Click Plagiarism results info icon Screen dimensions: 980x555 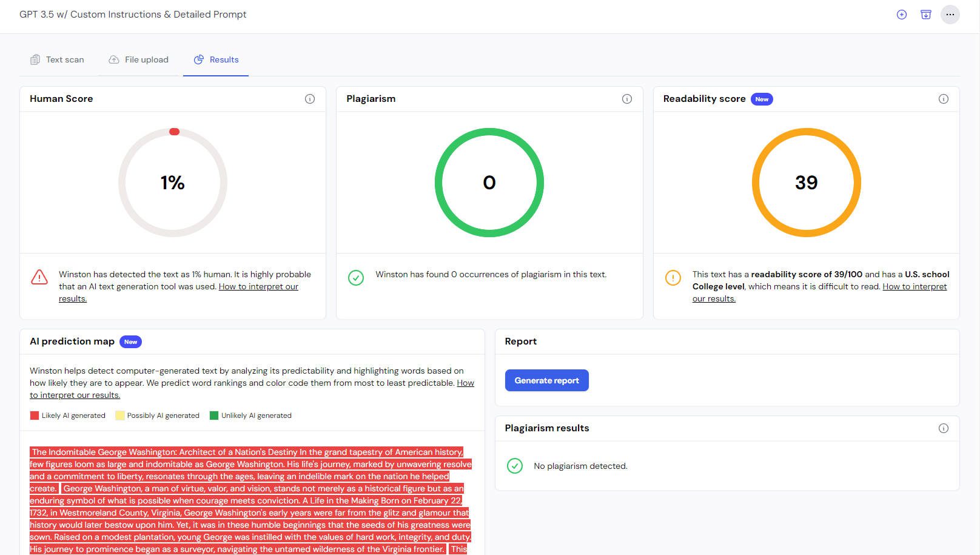click(943, 428)
